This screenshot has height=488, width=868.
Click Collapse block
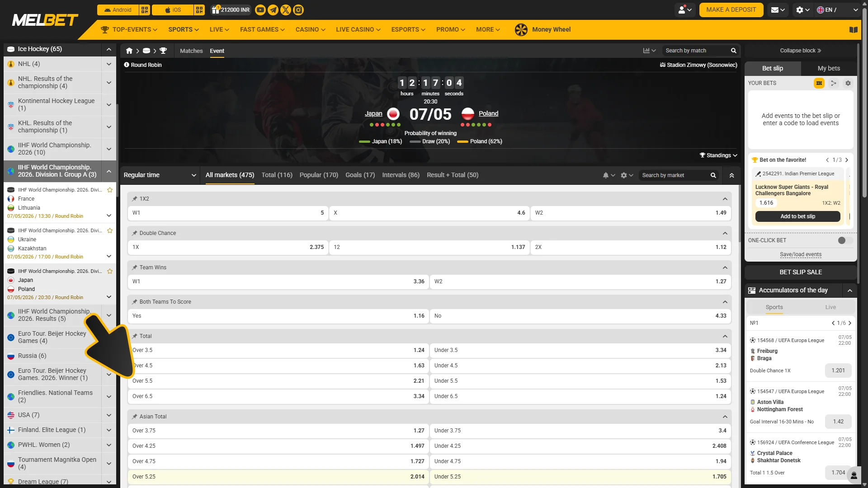[x=800, y=51]
